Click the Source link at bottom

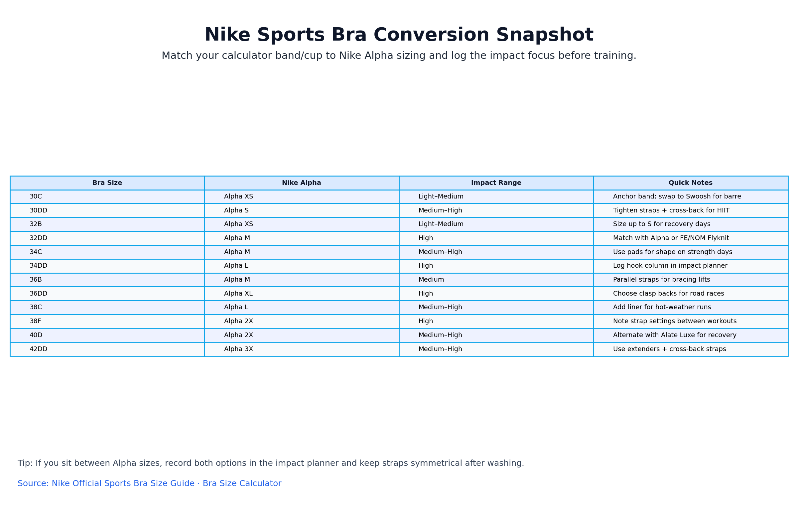pyautogui.click(x=149, y=483)
